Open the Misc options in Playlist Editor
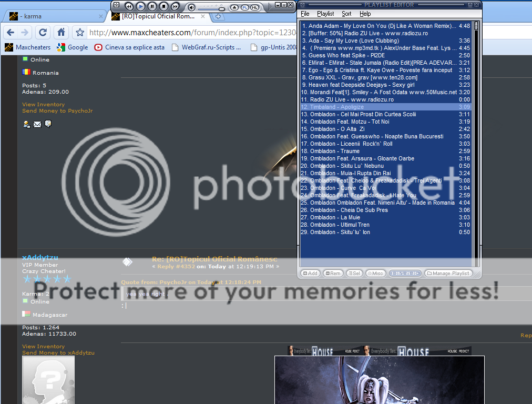This screenshot has width=532, height=404. (x=375, y=274)
